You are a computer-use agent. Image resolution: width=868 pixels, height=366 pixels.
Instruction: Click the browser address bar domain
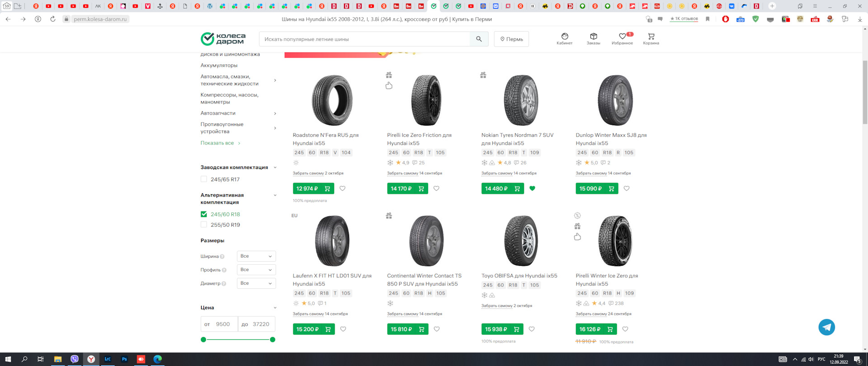100,19
